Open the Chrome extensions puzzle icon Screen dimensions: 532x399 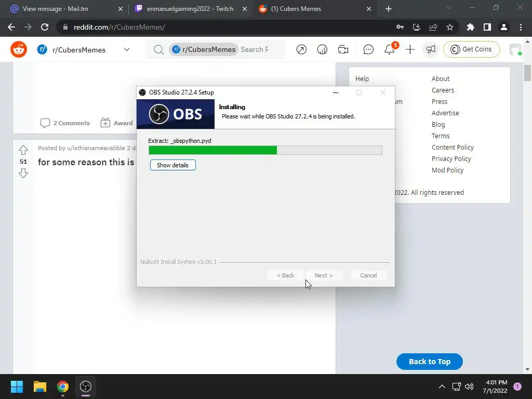coord(470,27)
